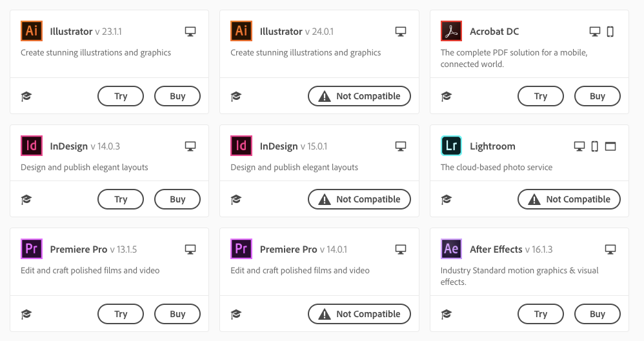
Task: Try After Effects v 16.1.3
Action: point(541,314)
